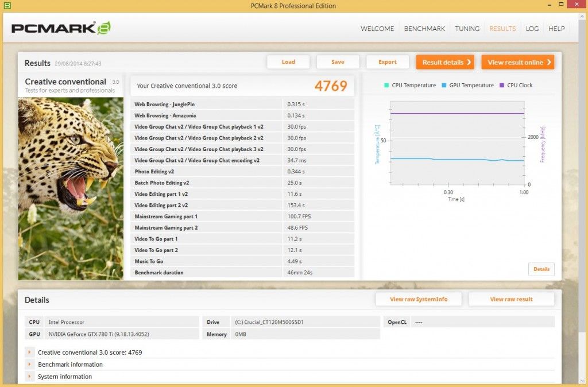View result online
588x387 pixels.
(x=518, y=62)
